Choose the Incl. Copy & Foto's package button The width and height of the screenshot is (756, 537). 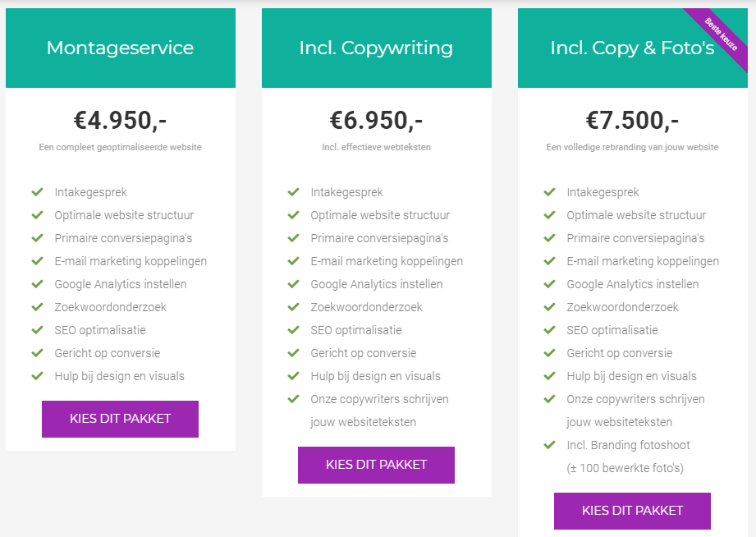point(632,511)
